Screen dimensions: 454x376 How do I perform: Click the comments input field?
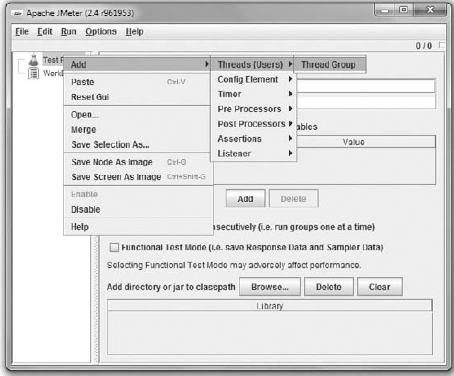tap(366, 101)
